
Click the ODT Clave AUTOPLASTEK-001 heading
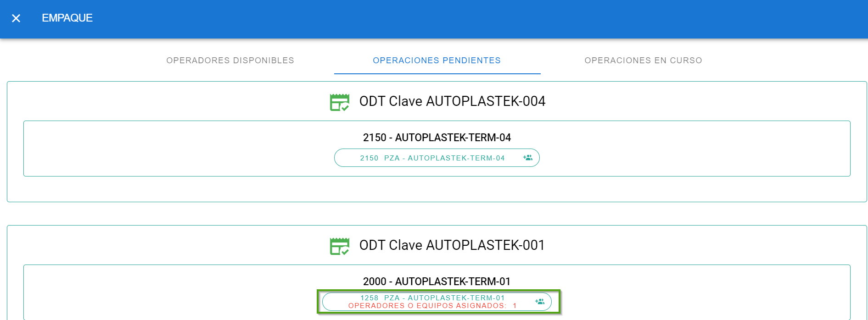tap(452, 245)
